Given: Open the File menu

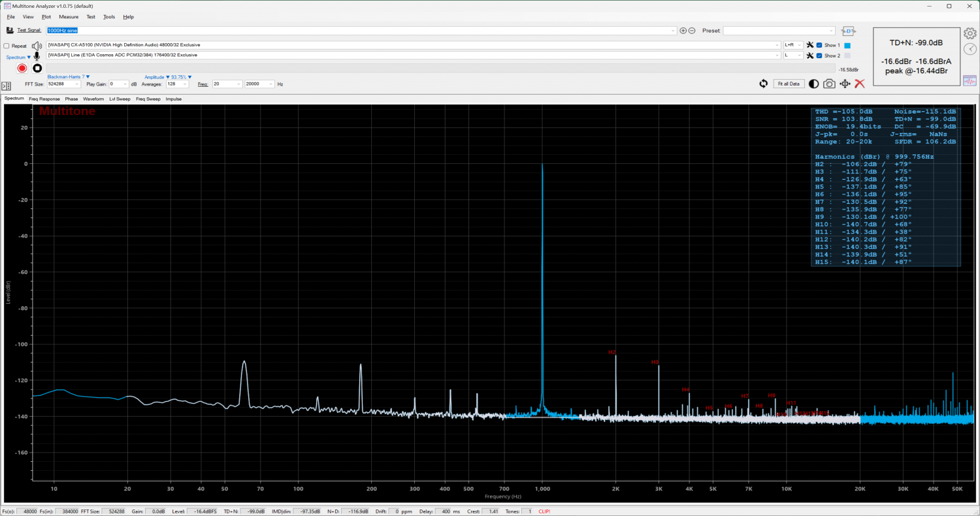Looking at the screenshot, I should [10, 17].
